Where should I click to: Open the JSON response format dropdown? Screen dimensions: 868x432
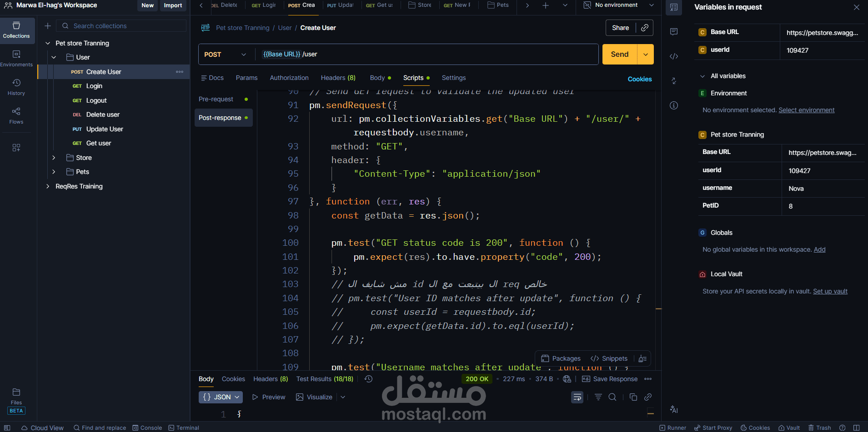tap(221, 397)
